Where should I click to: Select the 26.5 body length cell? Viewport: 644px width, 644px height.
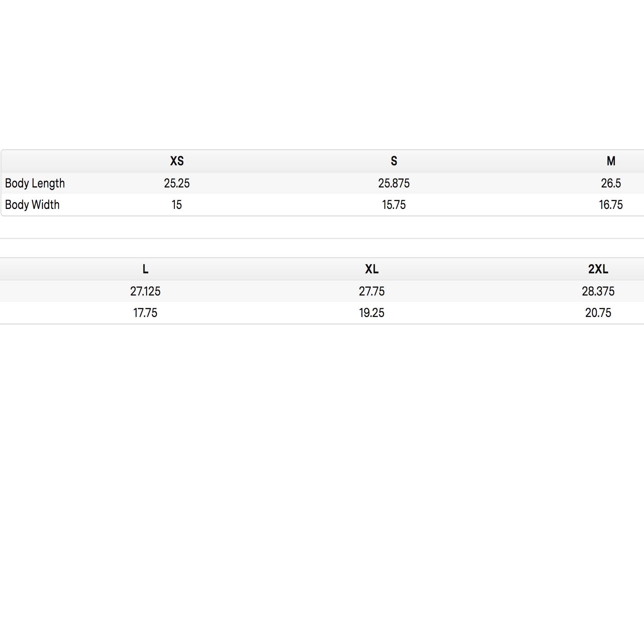coord(611,183)
